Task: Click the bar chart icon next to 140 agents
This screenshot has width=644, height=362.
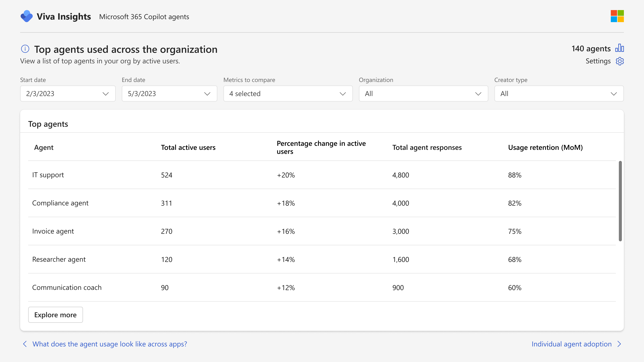Action: click(x=619, y=48)
